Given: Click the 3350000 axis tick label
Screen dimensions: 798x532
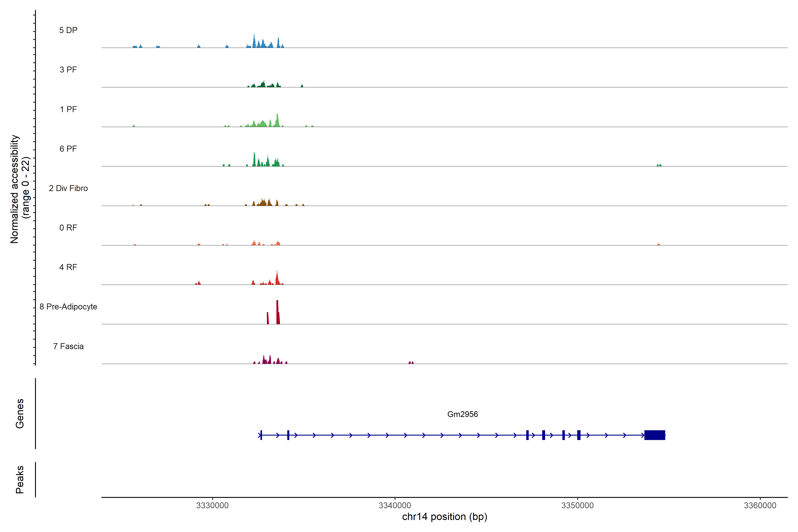Looking at the screenshot, I should (577, 505).
